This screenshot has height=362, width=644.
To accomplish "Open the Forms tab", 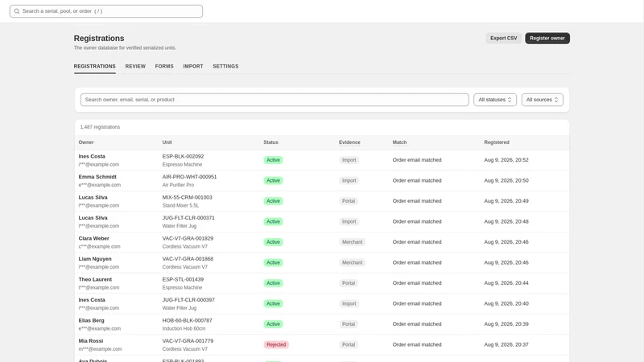I will (x=164, y=66).
